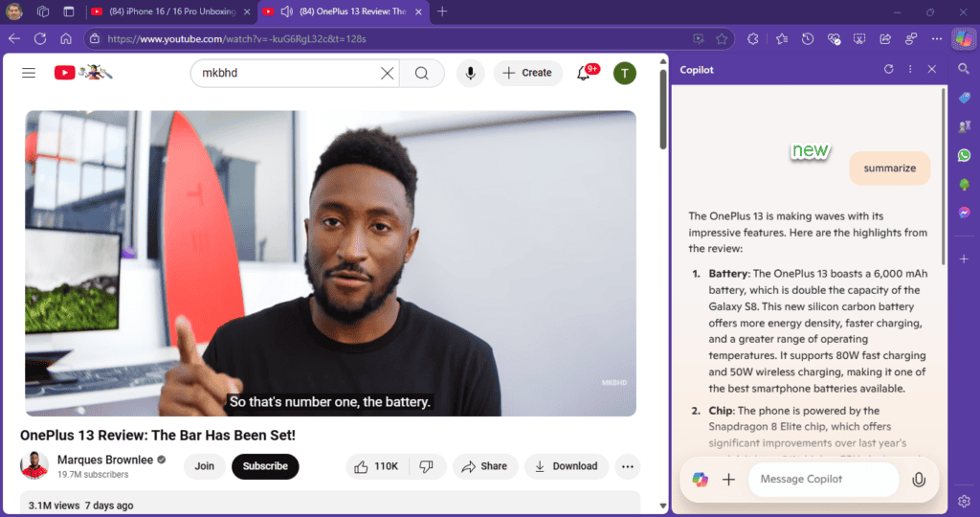The width and height of the screenshot is (980, 517).
Task: Open YouTube notifications bell
Action: pos(583,73)
